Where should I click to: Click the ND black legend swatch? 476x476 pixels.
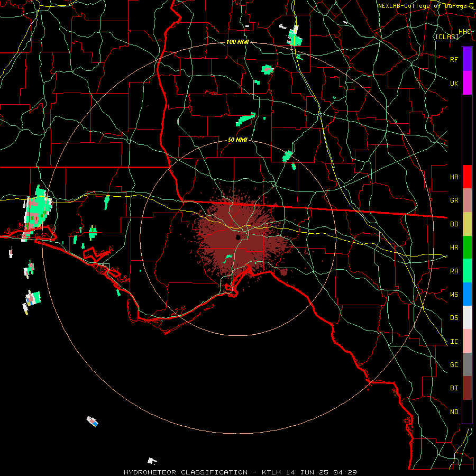pyautogui.click(x=467, y=411)
